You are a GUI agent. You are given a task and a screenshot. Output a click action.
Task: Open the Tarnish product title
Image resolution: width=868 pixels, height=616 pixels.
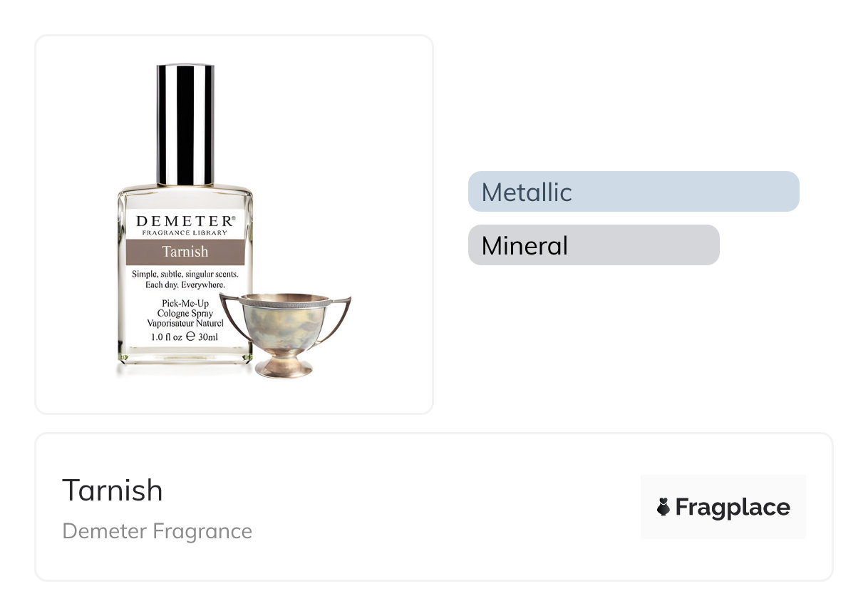113,491
